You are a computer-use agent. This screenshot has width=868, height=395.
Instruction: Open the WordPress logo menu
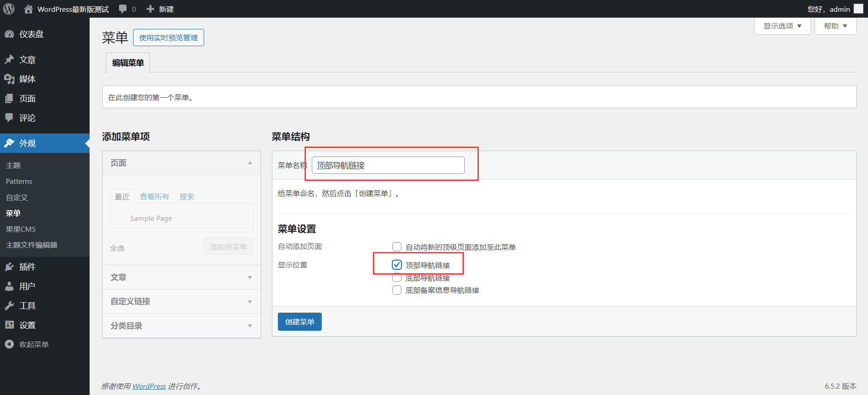click(9, 9)
